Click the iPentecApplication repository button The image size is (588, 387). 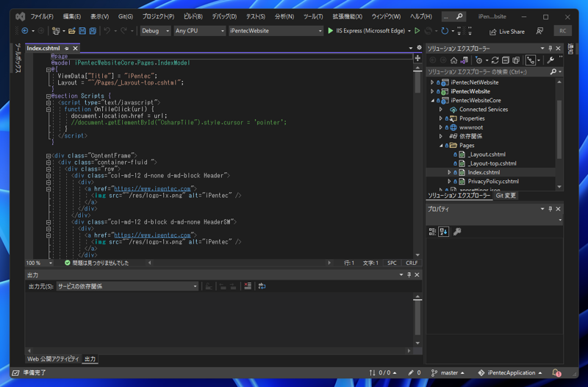[510, 373]
